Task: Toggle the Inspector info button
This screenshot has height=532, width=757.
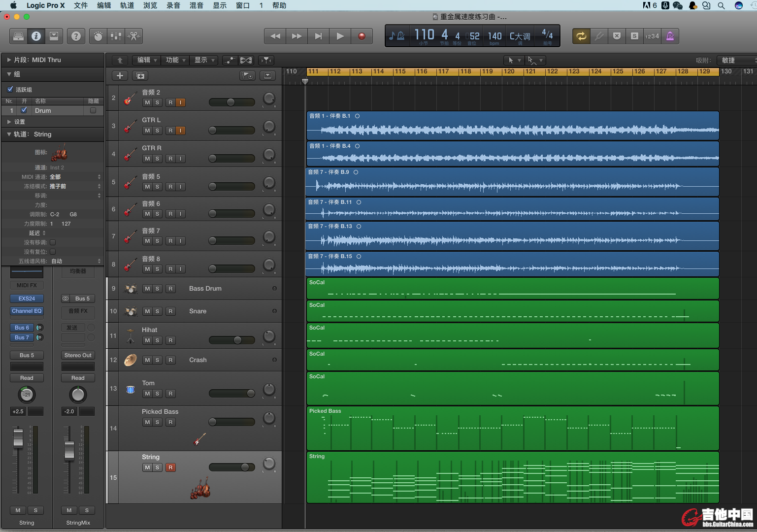Action: [x=36, y=36]
